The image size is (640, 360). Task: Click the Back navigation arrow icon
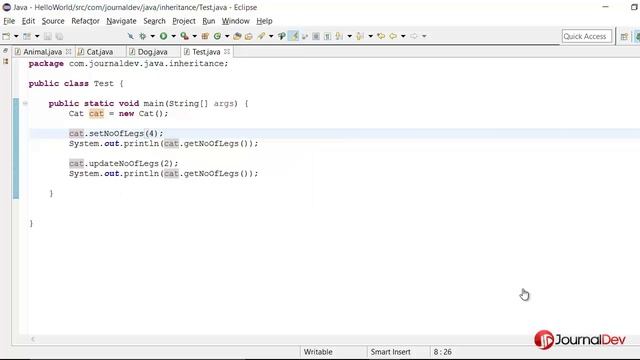tap(393, 36)
